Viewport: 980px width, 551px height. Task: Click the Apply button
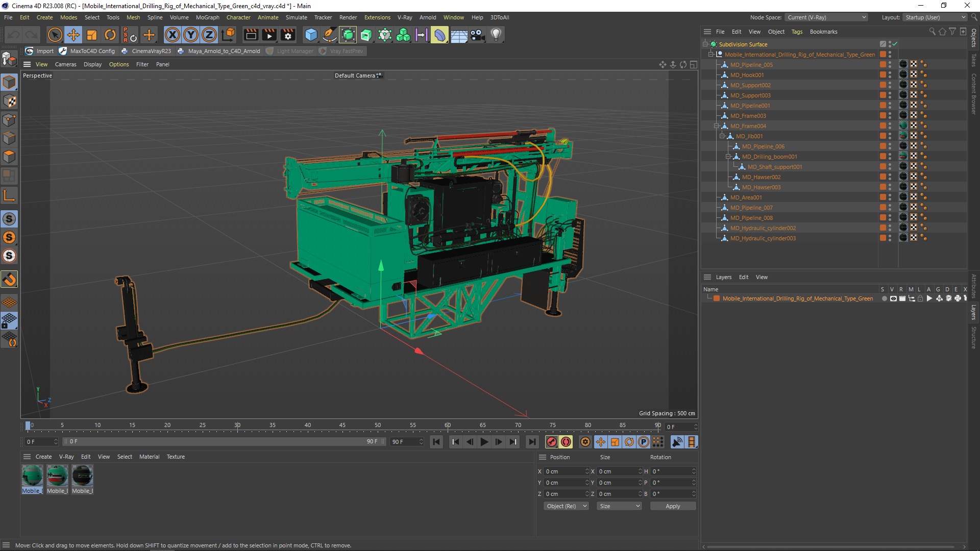[x=673, y=506]
